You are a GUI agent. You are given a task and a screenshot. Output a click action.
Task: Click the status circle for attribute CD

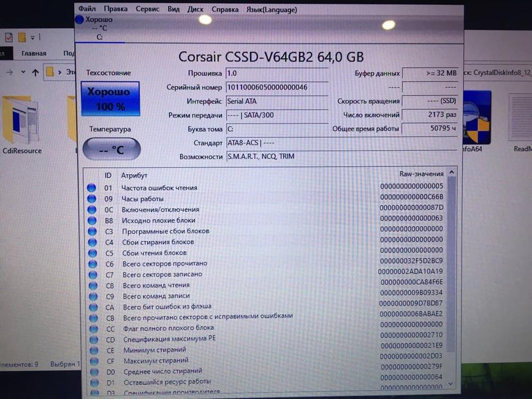pos(94,340)
